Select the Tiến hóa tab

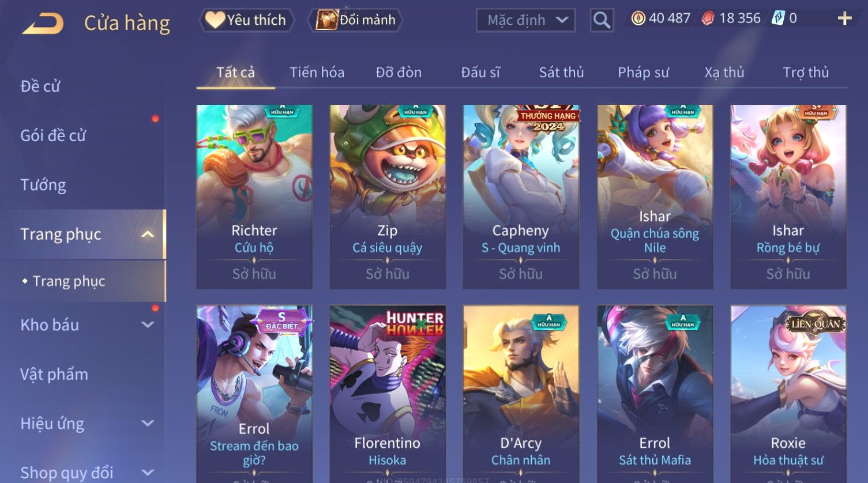(x=317, y=73)
